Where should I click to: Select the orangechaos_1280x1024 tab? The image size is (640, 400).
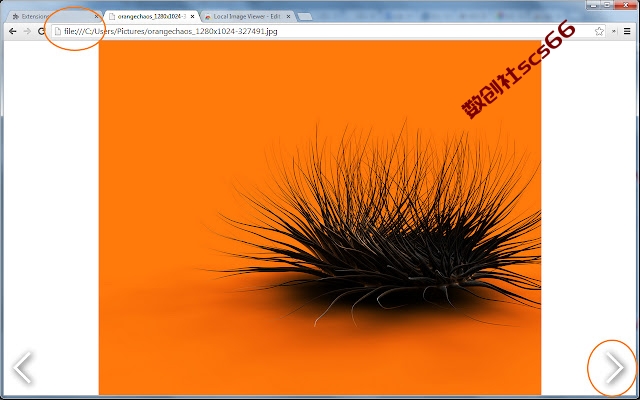point(152,17)
